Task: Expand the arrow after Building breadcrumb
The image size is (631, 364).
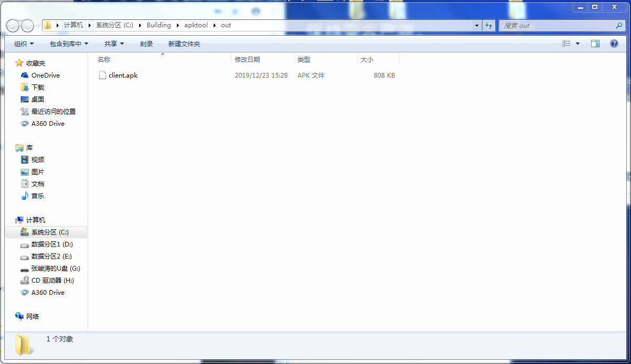Action: (177, 25)
